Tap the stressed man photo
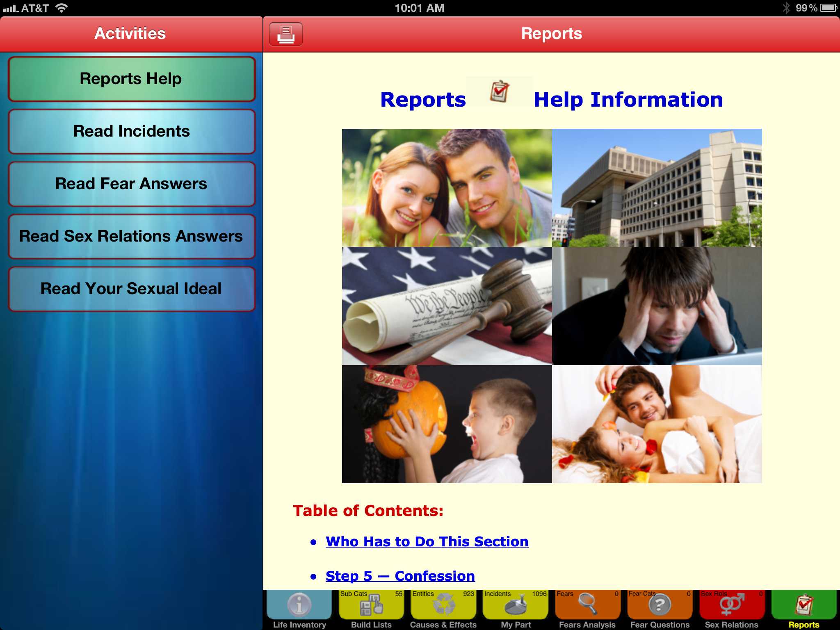The height and width of the screenshot is (630, 840). [x=657, y=306]
